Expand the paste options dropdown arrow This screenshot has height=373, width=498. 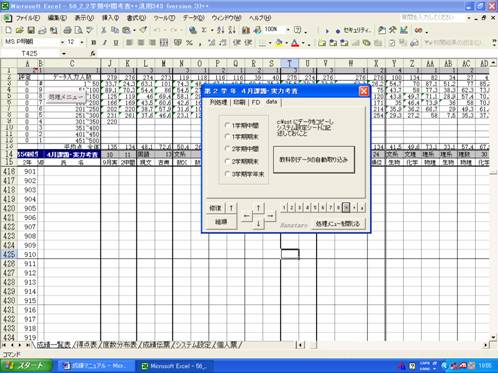click(134, 30)
